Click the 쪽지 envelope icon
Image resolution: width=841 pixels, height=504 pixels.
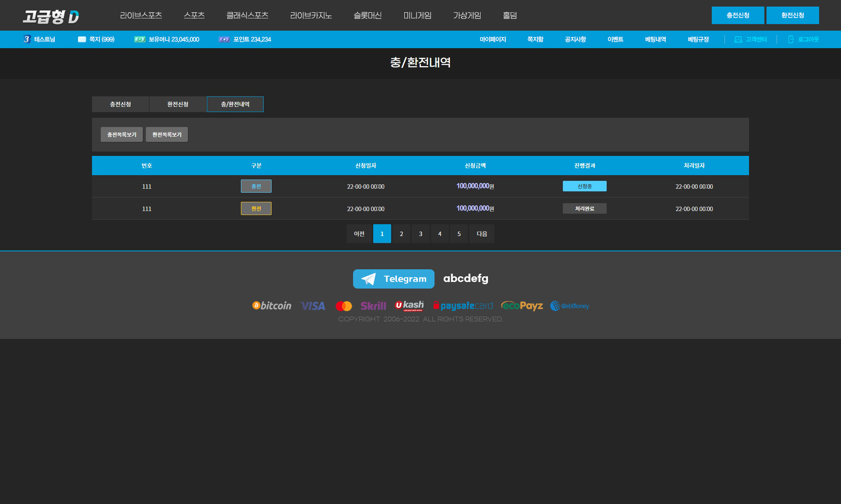[82, 39]
